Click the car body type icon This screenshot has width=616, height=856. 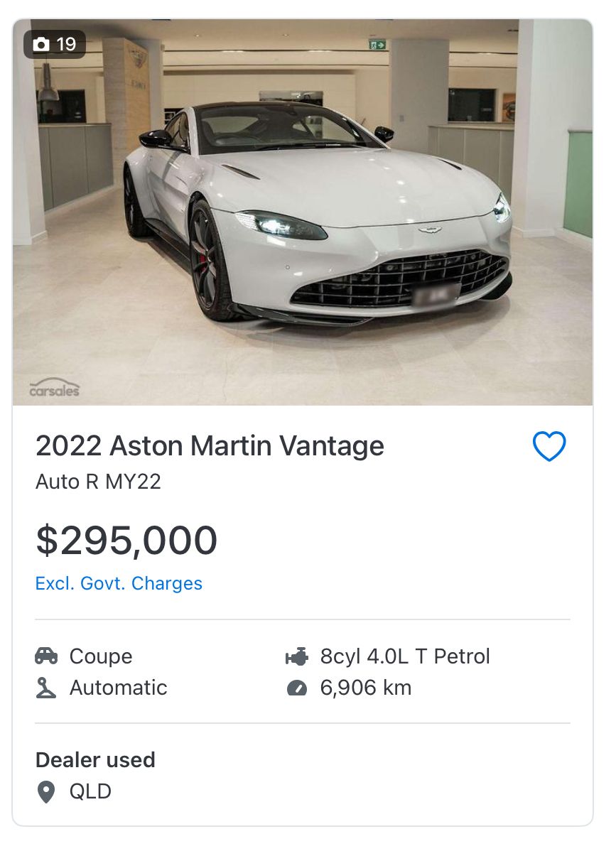point(46,656)
